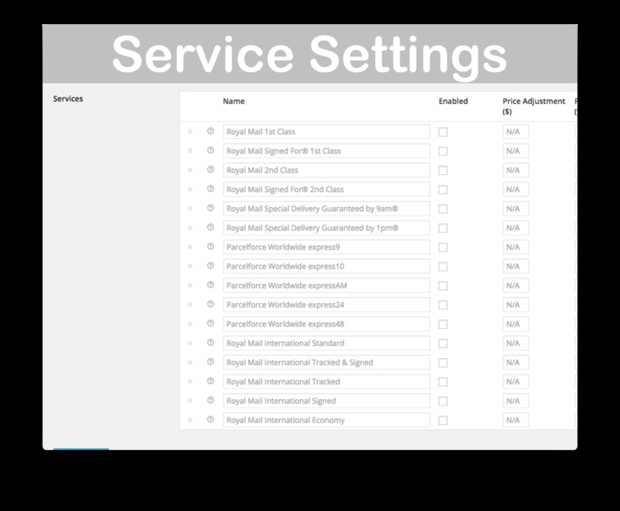
Task: Click help icon for International Signed
Action: pyautogui.click(x=210, y=400)
